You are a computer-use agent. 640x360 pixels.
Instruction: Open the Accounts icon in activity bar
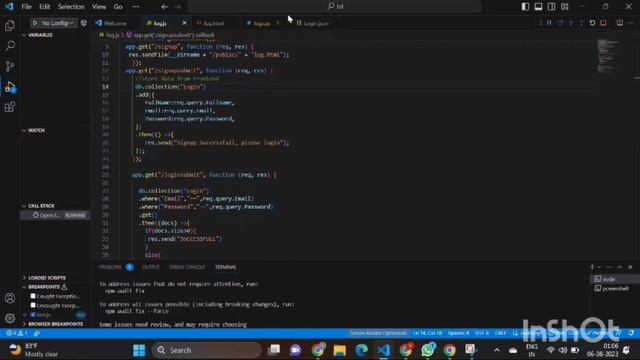tap(10, 298)
